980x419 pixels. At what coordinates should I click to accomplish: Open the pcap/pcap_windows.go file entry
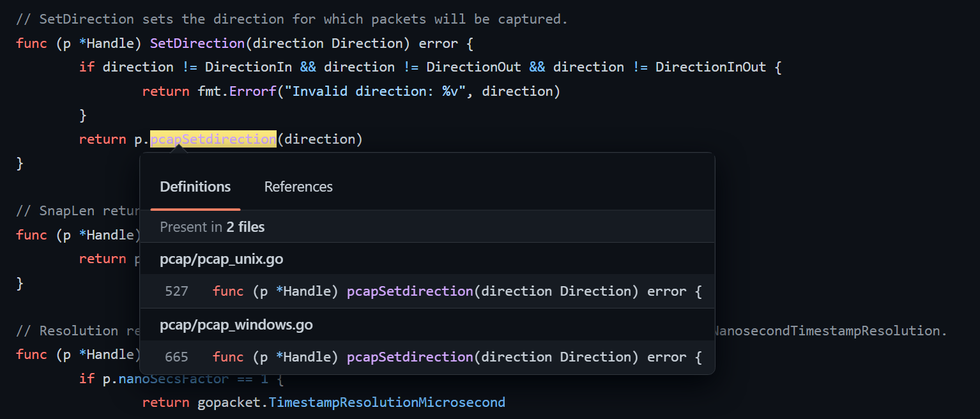[236, 324]
